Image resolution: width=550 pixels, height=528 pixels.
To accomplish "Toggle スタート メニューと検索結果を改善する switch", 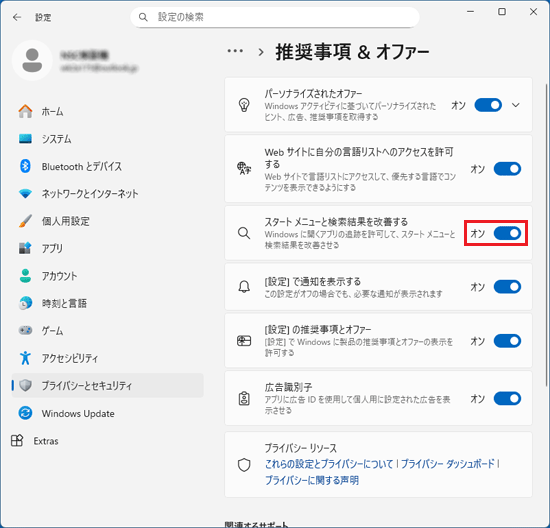I will click(x=507, y=233).
